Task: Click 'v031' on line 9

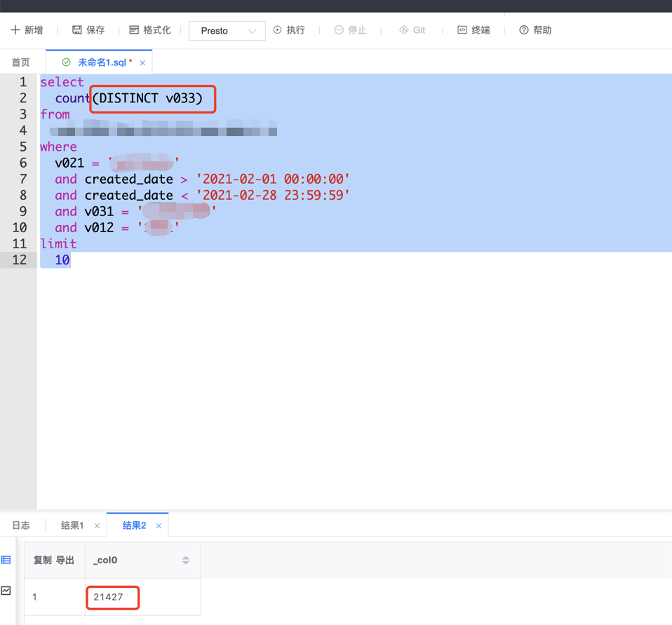Action: (99, 211)
